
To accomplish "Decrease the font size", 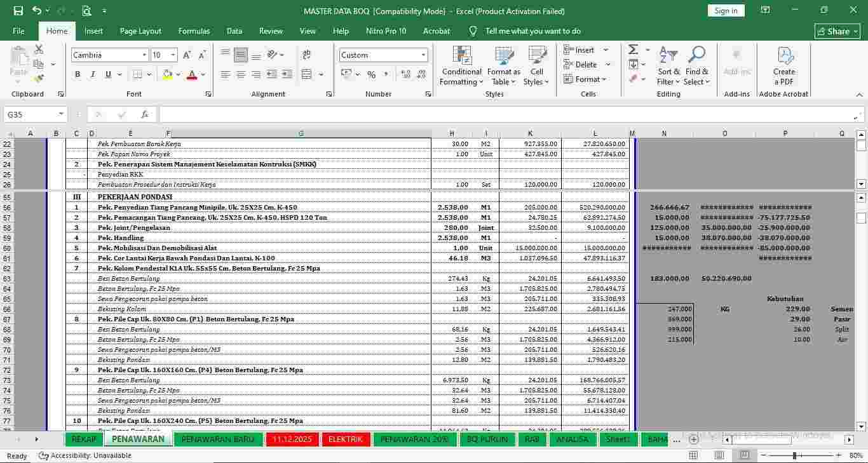I will pos(202,55).
